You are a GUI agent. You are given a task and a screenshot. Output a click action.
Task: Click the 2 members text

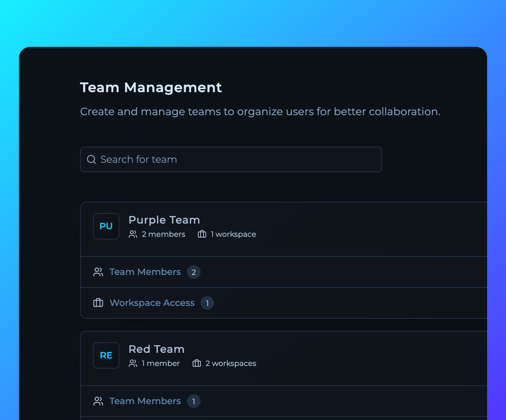coord(163,234)
